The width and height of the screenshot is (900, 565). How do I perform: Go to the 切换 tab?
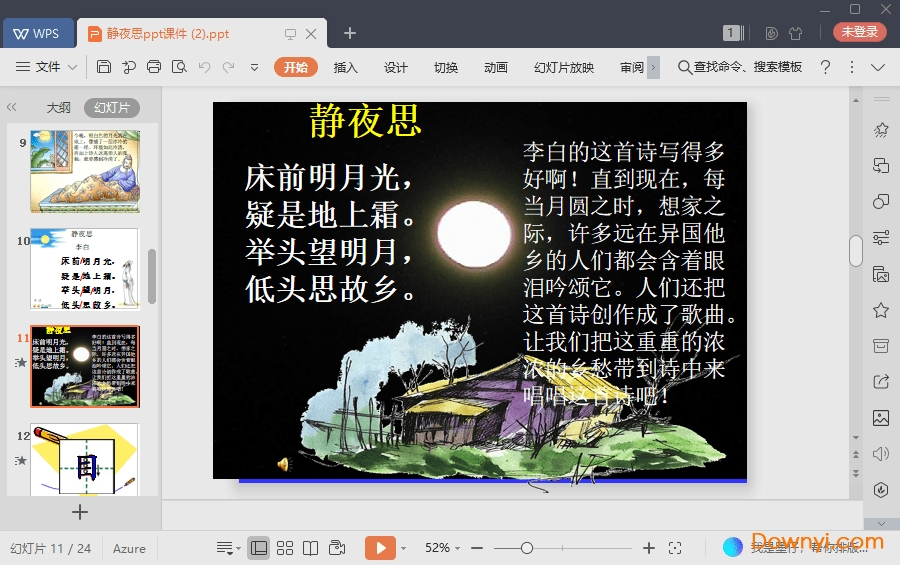445,67
